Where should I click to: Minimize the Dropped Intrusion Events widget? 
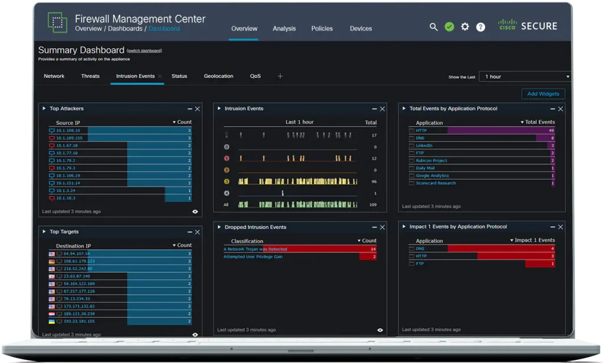point(375,227)
